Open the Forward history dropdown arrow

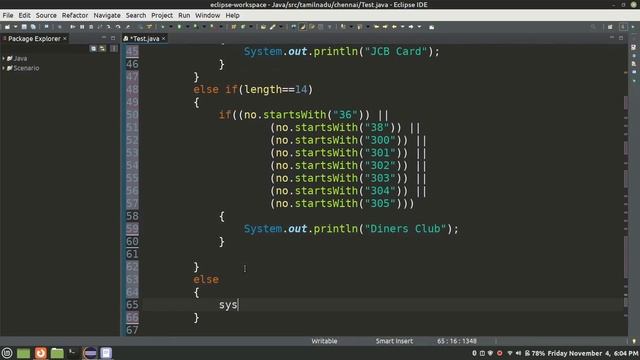pyautogui.click(x=419, y=27)
